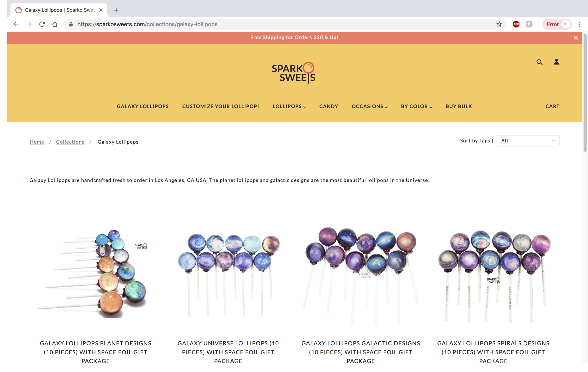Viewport: 588px width, 372px height.
Task: Select the Galaxy Lollipops browser tab
Action: point(59,10)
